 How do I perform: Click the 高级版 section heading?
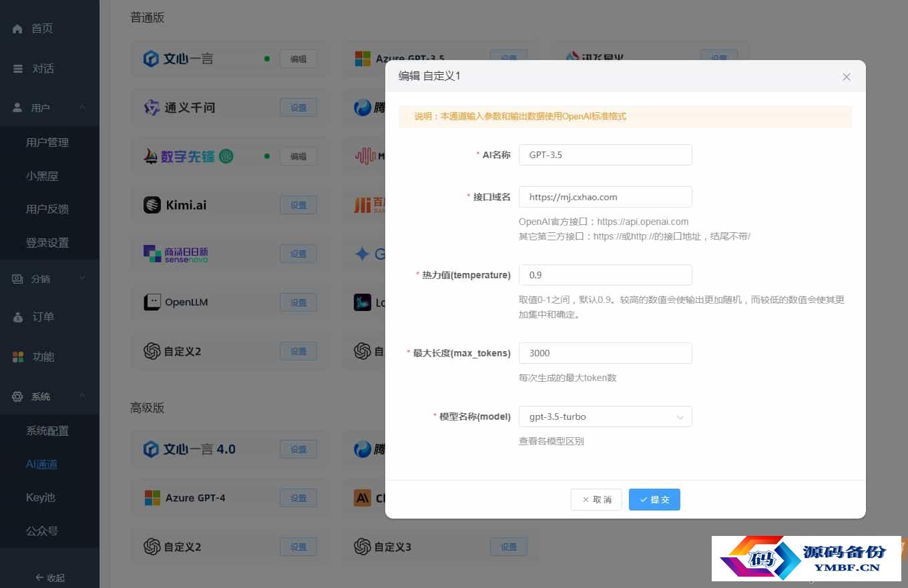coord(148,408)
